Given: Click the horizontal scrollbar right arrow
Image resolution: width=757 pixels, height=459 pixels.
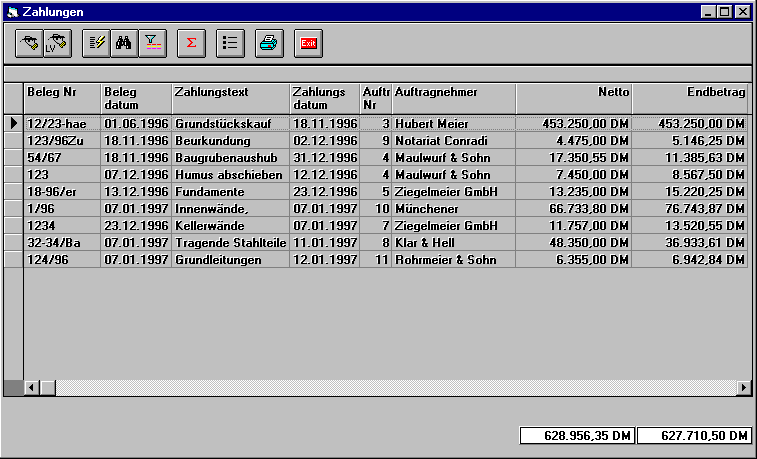Looking at the screenshot, I should (x=743, y=387).
